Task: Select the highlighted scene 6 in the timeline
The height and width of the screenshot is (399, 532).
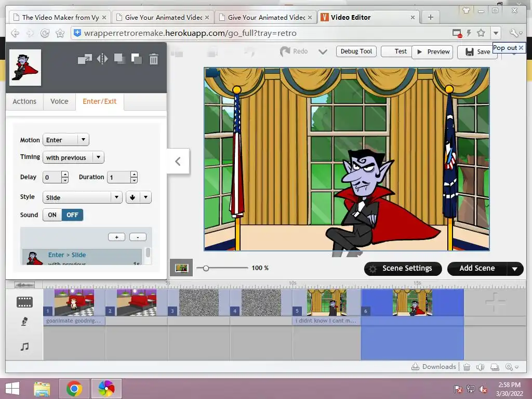Action: point(412,302)
